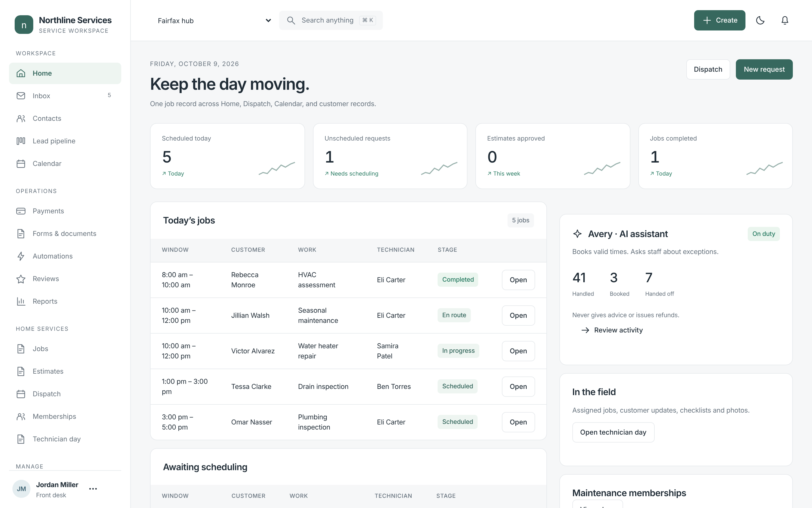The width and height of the screenshot is (812, 508).
Task: Open Tessa Clarke's Drain inspection job
Action: (x=518, y=387)
